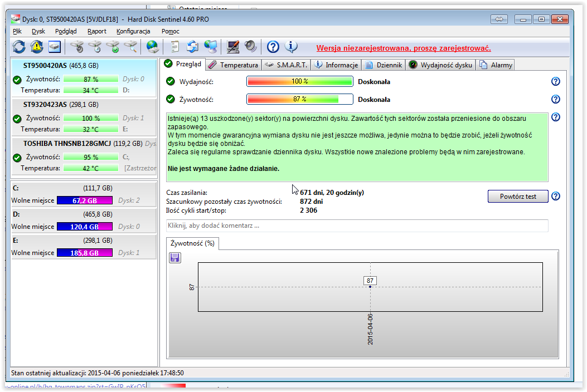Switch to the Temperatura tab
This screenshot has width=587, height=392.
[x=233, y=65]
